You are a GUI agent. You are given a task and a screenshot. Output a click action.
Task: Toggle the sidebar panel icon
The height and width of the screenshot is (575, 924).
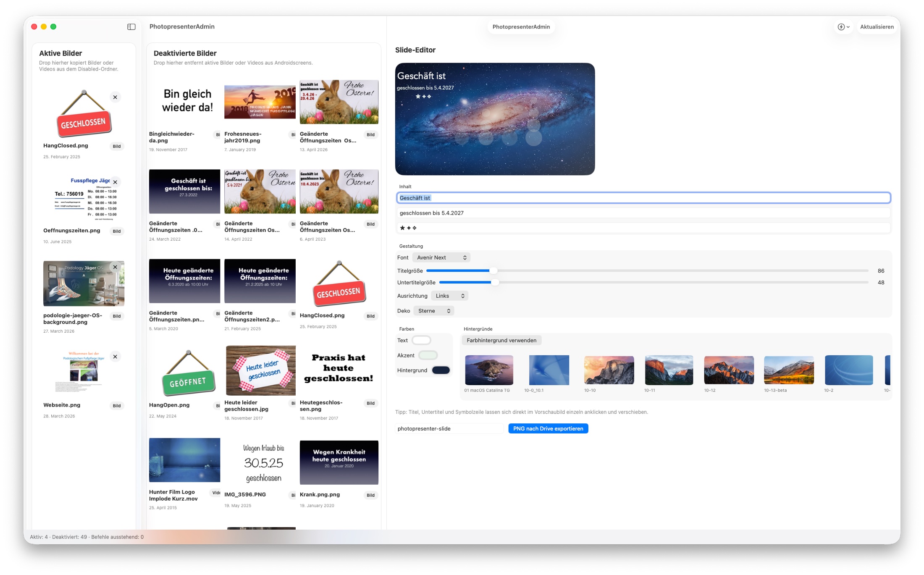pos(131,27)
